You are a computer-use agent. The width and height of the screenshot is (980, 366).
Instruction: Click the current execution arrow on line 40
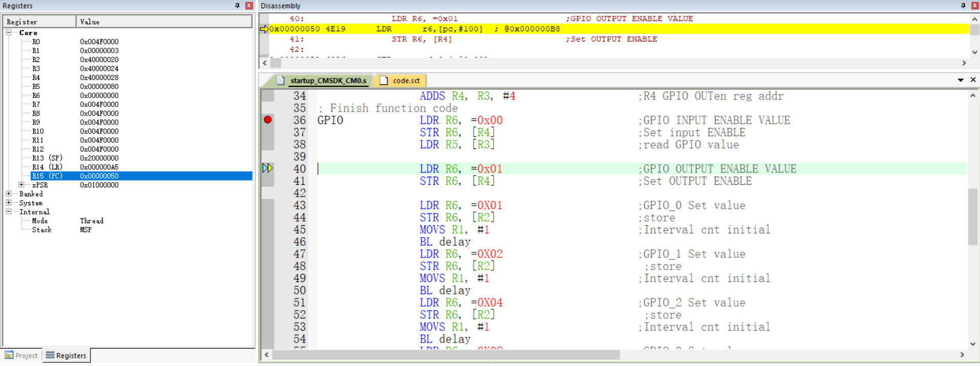point(267,168)
